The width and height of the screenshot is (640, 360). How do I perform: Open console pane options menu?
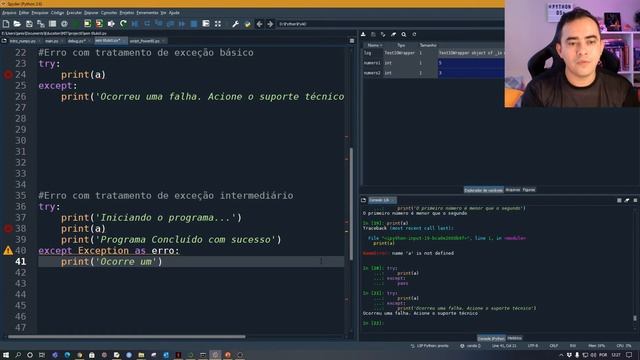[635, 200]
